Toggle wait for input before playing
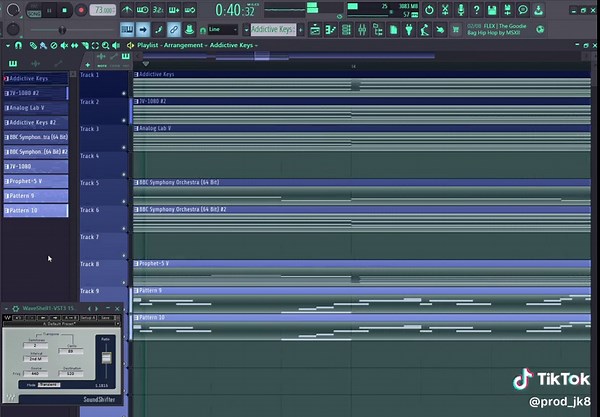The height and width of the screenshot is (417, 600). click(x=143, y=10)
